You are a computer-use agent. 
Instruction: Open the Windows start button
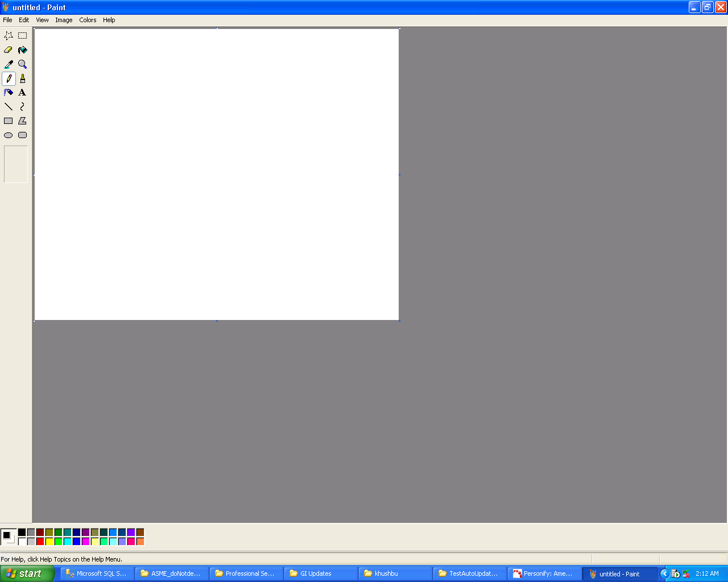coord(27,573)
